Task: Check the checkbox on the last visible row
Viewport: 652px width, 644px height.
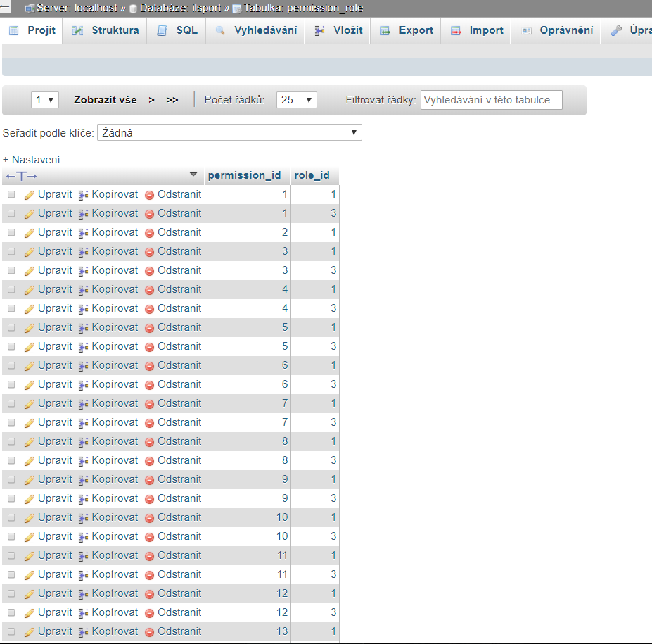Action: pos(10,631)
